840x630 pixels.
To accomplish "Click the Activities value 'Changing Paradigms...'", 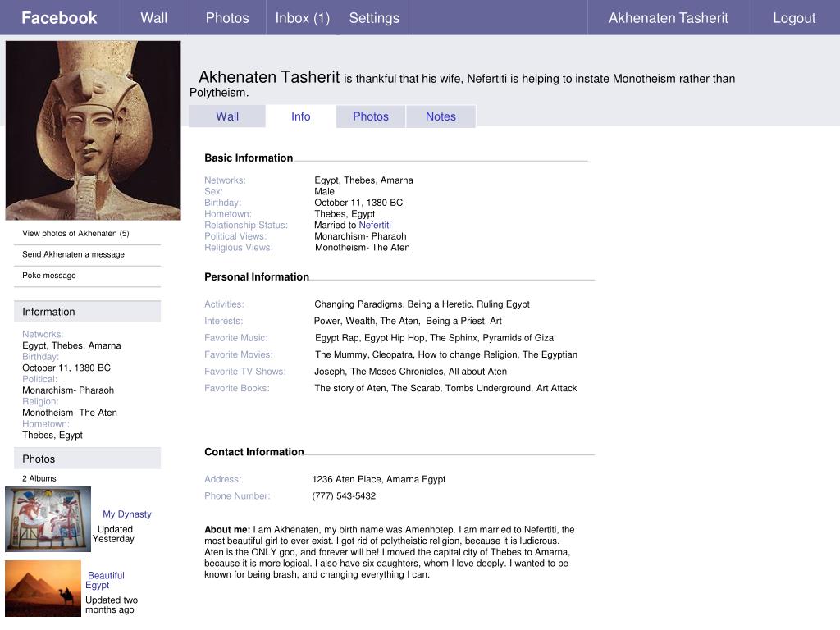I will 422,304.
